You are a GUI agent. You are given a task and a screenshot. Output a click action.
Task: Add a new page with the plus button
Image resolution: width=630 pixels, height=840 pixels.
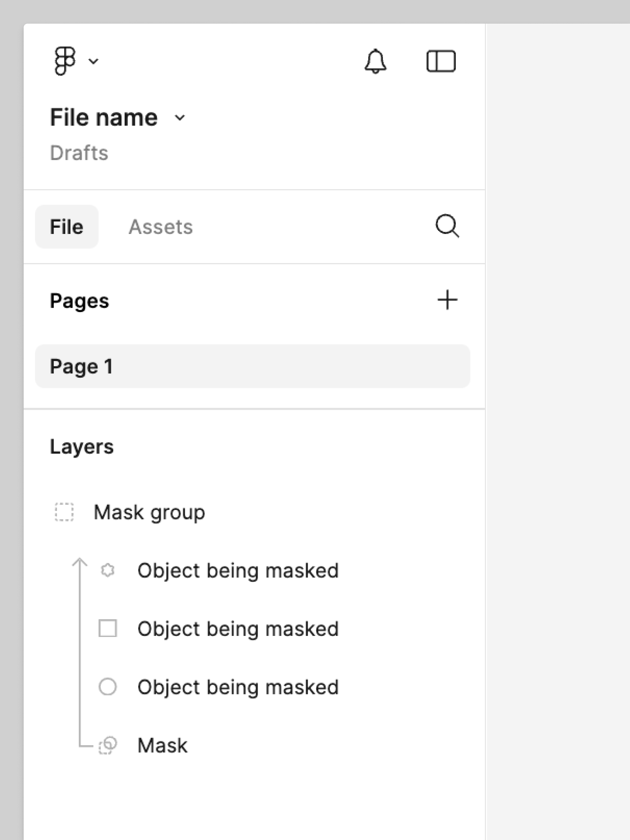pyautogui.click(x=447, y=300)
